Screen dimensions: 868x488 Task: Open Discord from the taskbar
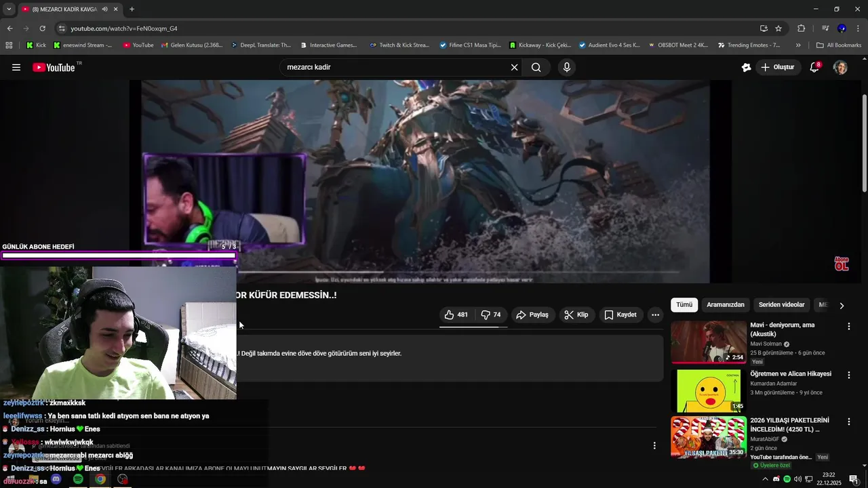(56, 479)
